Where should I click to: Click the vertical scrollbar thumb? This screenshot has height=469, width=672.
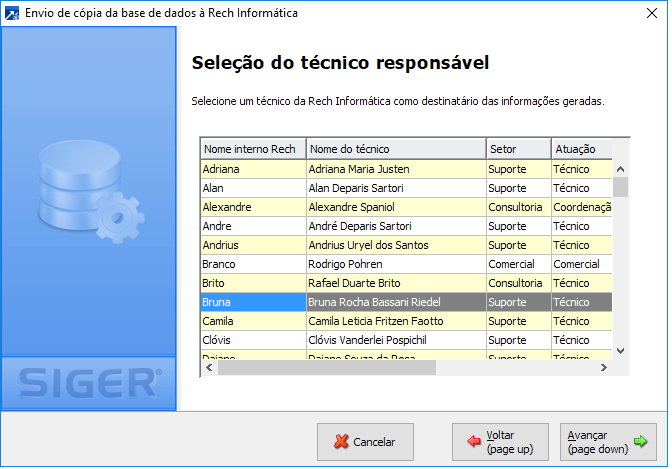click(x=620, y=187)
